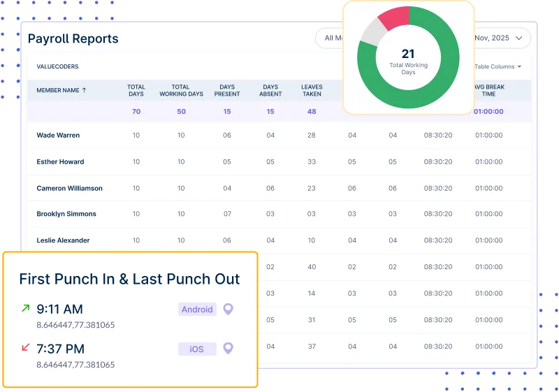Click the location pin beside iOS
This screenshot has height=392, width=559.
[x=227, y=348]
